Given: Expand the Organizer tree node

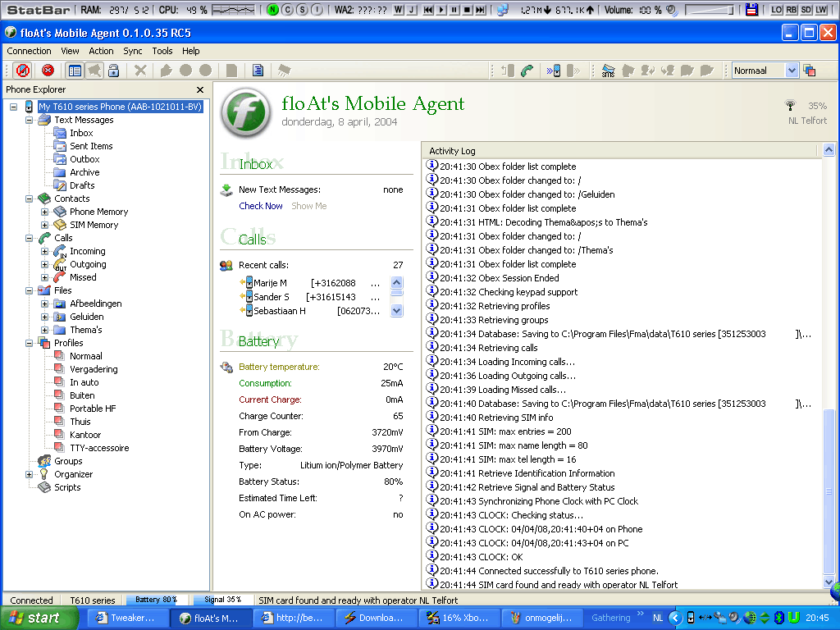Looking at the screenshot, I should click(x=29, y=474).
